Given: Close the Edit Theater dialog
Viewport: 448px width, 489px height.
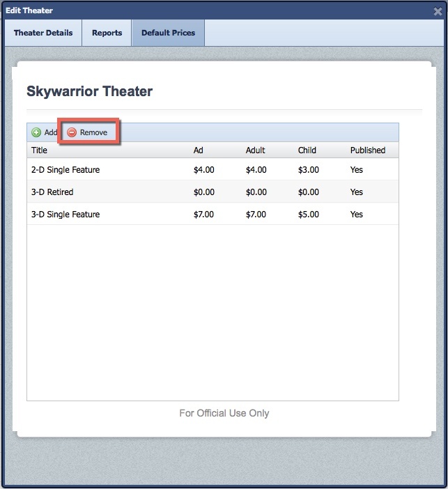Looking at the screenshot, I should point(438,10).
